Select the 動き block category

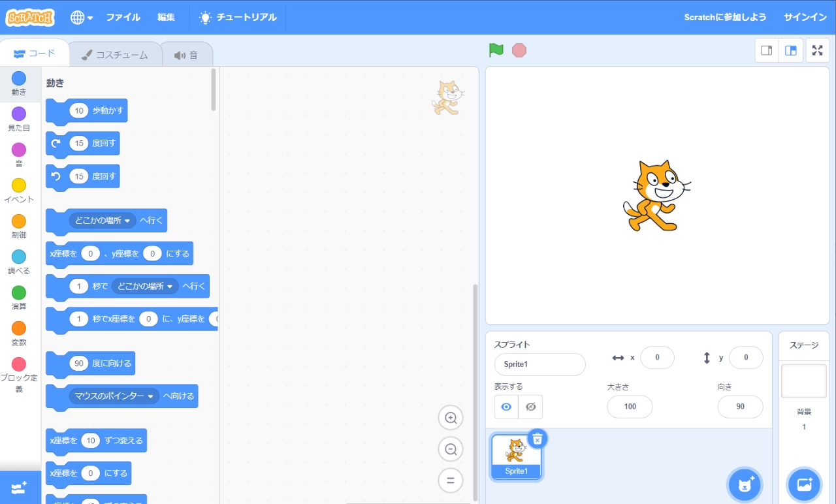(x=19, y=84)
